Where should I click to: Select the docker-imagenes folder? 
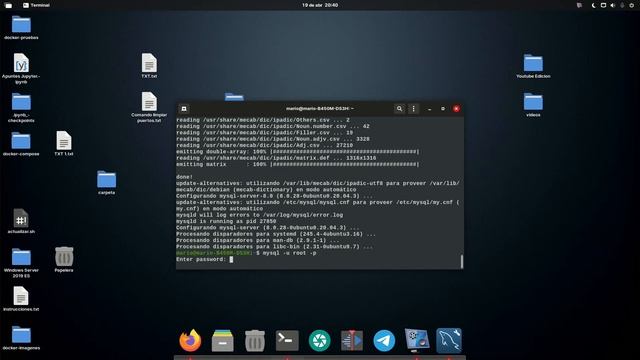tap(21, 338)
